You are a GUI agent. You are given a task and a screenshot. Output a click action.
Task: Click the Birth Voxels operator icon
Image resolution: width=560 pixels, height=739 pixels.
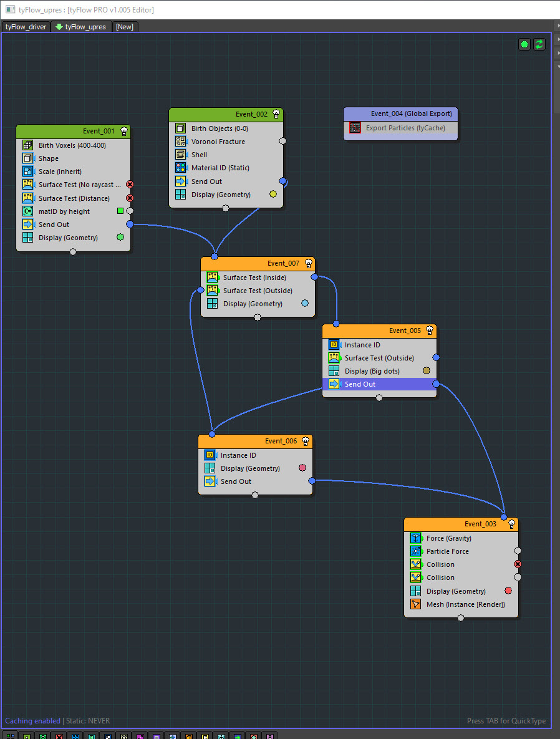(27, 145)
